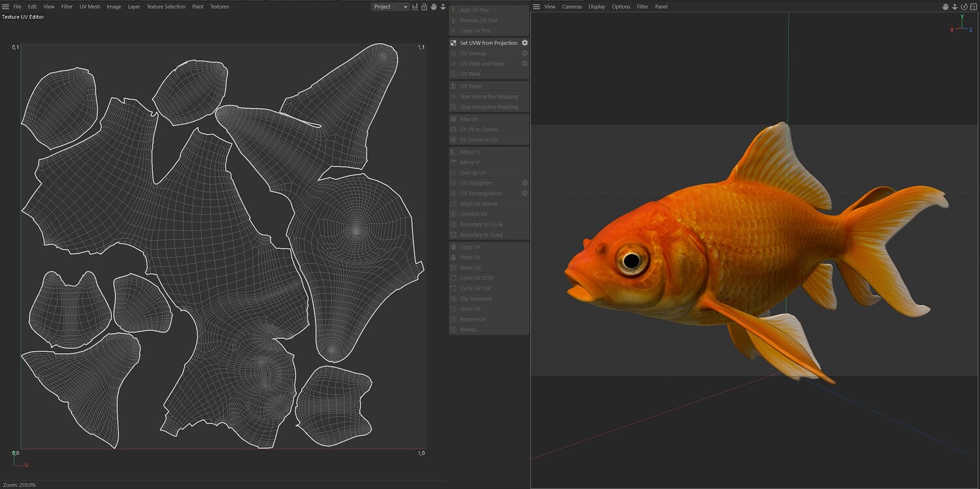This screenshot has width=980, height=489.
Task: Expand the Project dropdown
Action: click(391, 7)
